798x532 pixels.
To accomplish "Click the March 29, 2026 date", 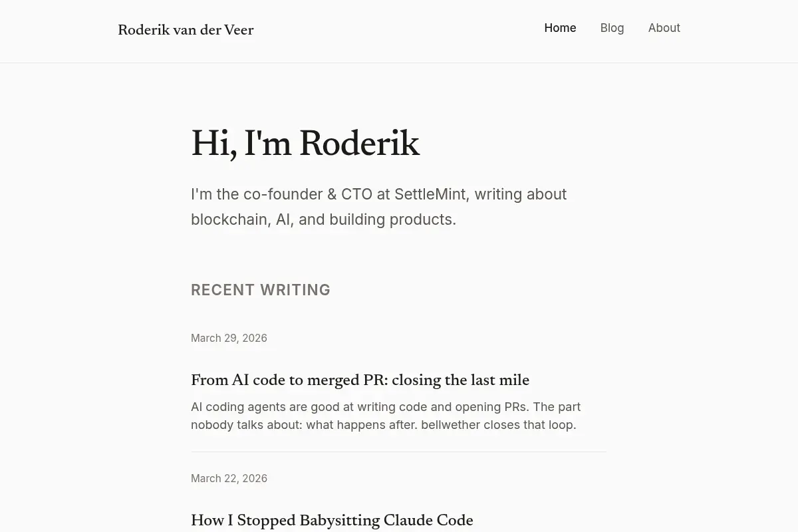I will click(229, 338).
